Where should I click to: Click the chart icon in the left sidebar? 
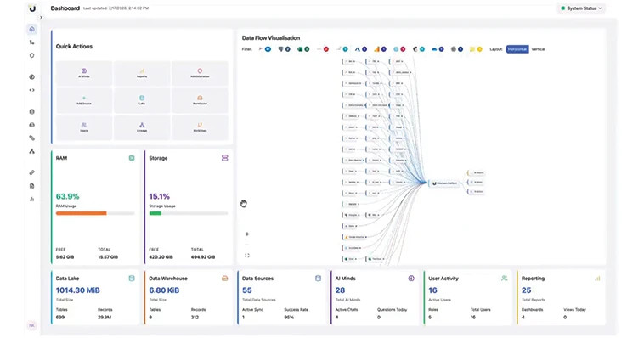32,200
